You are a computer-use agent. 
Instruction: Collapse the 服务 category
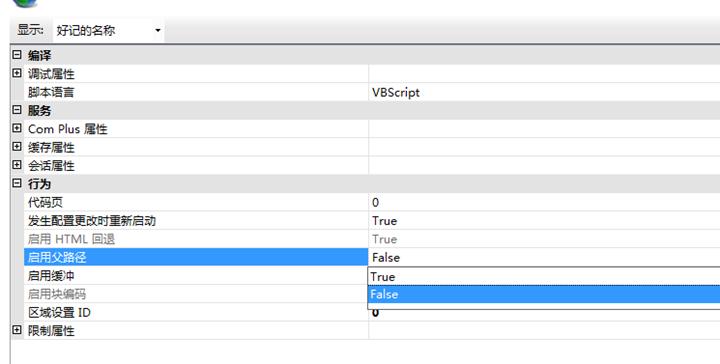(17, 110)
